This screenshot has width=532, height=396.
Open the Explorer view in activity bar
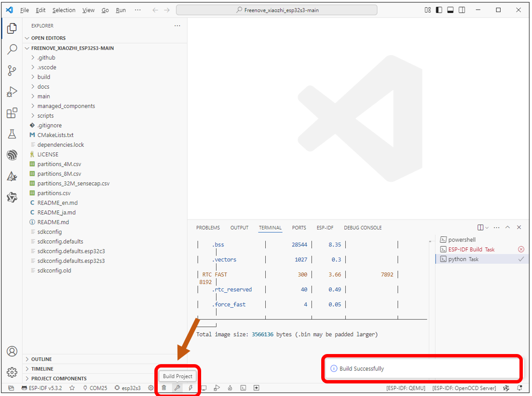12,28
